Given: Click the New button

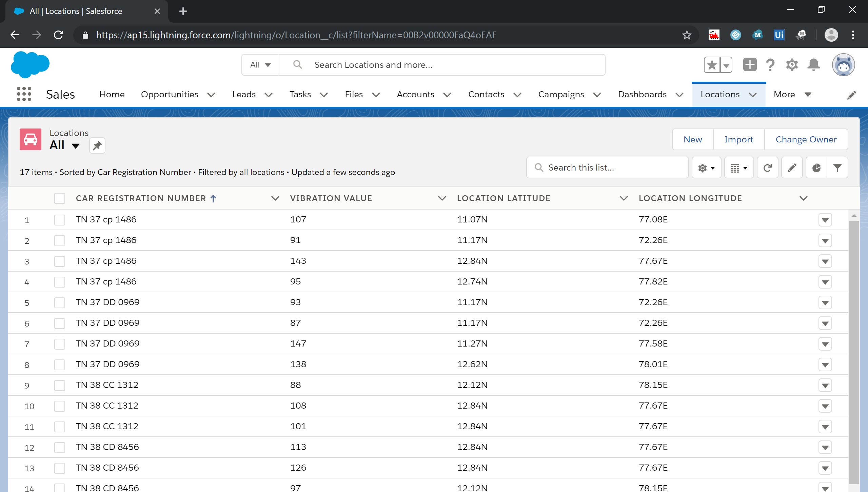Looking at the screenshot, I should 692,139.
